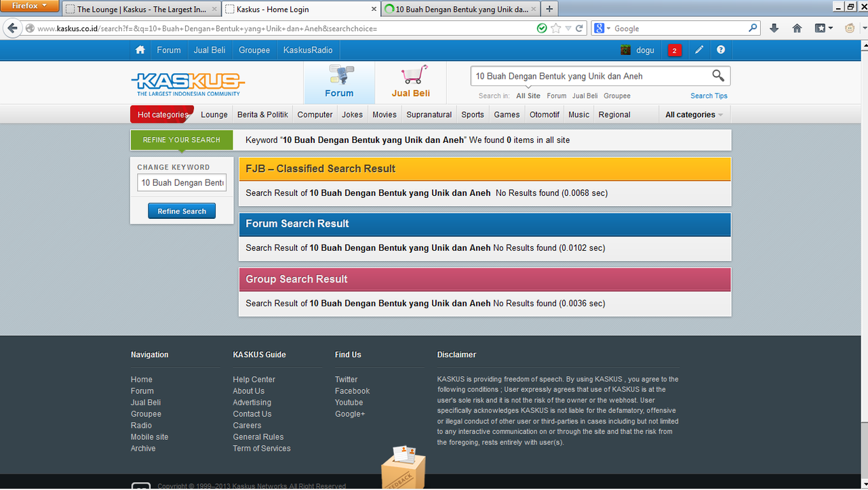Click the Change Keyword input field

click(x=182, y=183)
